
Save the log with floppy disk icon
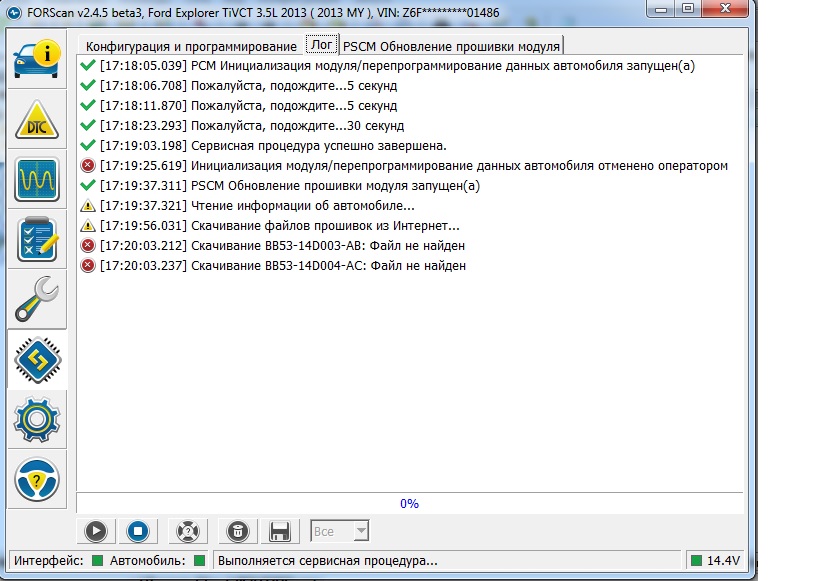tap(281, 531)
